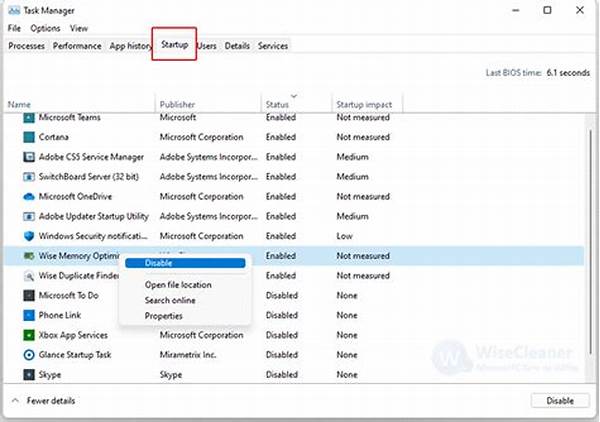Choose Disable in the context menu
This screenshot has width=600, height=422.
click(185, 263)
